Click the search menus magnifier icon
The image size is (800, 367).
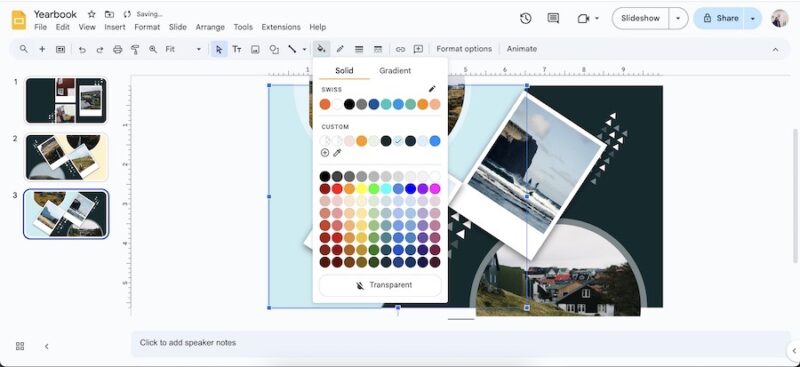(x=23, y=49)
